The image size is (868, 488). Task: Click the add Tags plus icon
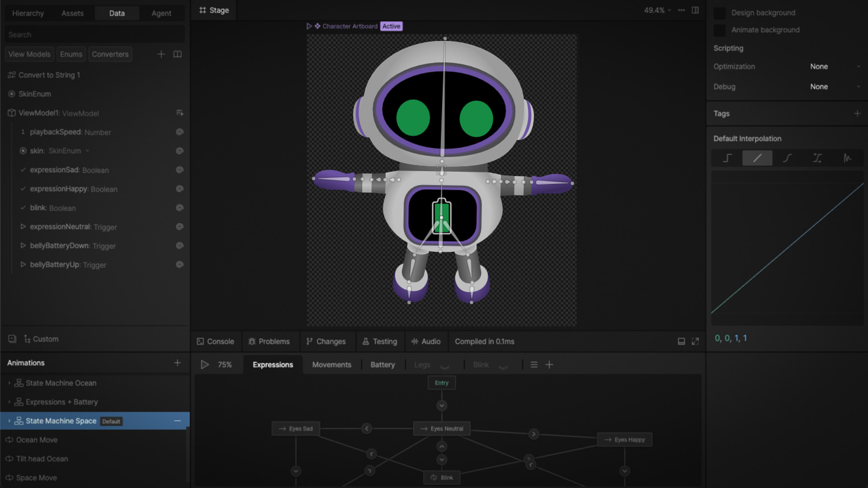point(857,113)
